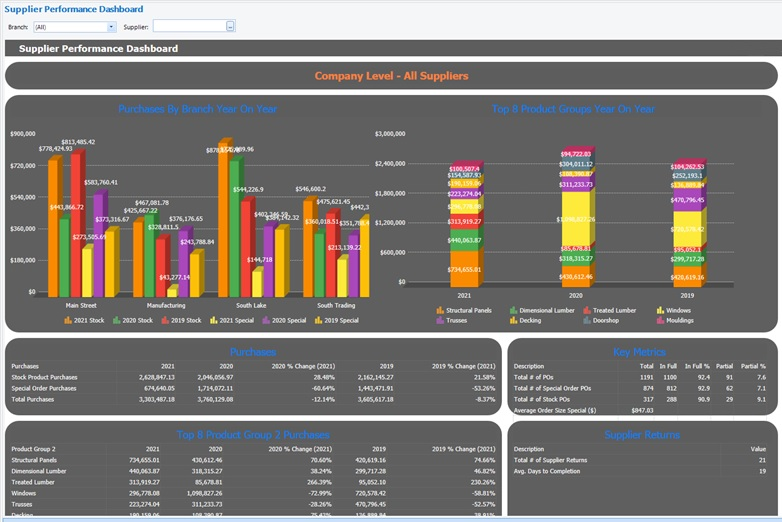The image size is (782, 522).
Task: Click the Main Street axis label
Action: (x=81, y=305)
